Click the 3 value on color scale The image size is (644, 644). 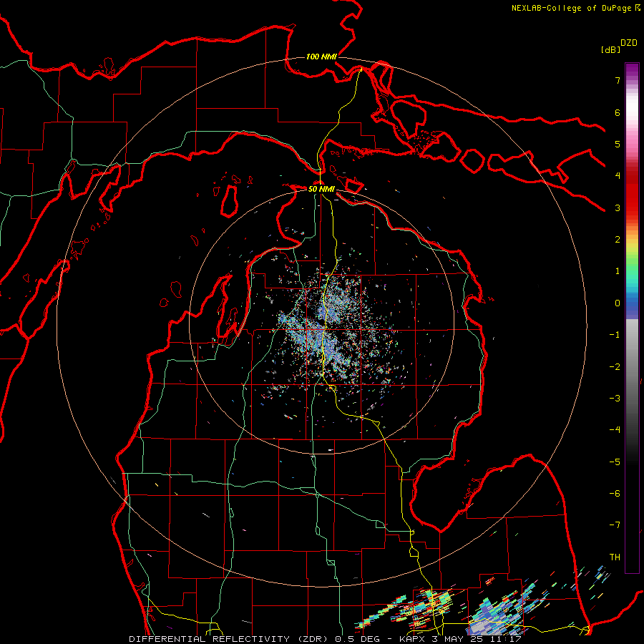click(618, 208)
